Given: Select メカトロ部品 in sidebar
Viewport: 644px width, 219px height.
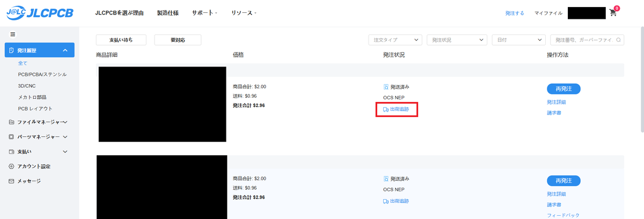Looking at the screenshot, I should pyautogui.click(x=32, y=97).
